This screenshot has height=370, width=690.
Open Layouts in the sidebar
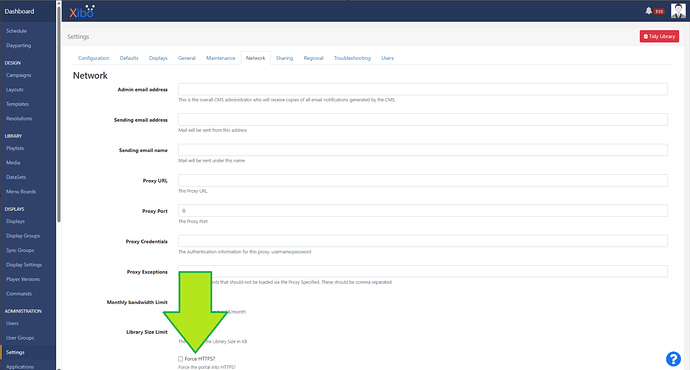coord(15,90)
